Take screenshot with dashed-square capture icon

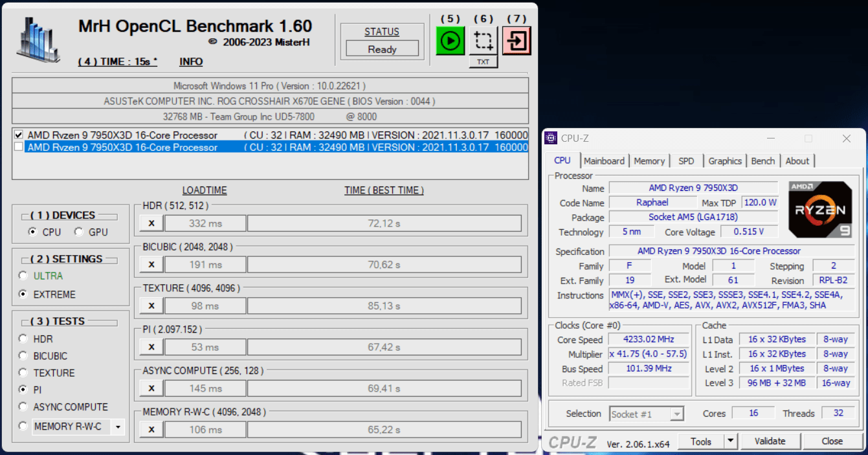tap(483, 41)
